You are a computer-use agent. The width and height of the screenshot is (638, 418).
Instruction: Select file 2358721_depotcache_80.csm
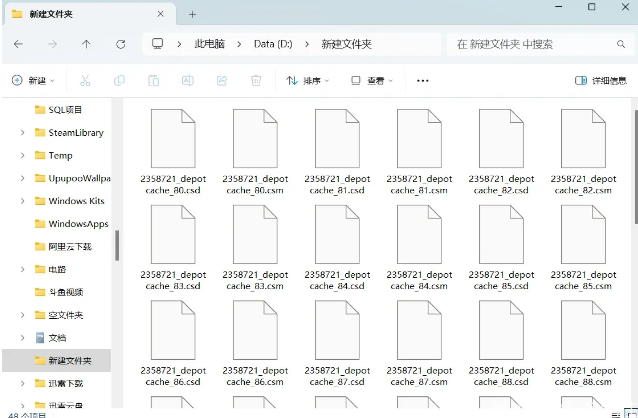pyautogui.click(x=255, y=151)
